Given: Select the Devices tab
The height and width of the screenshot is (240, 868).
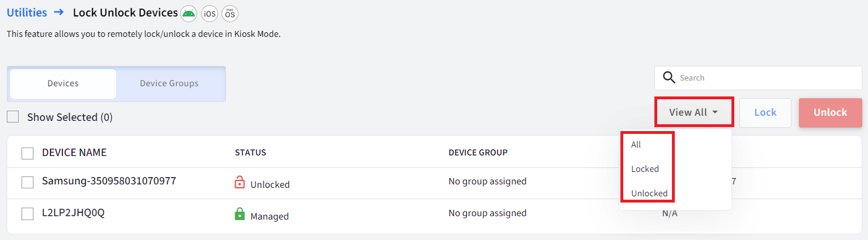Looking at the screenshot, I should pyautogui.click(x=63, y=83).
